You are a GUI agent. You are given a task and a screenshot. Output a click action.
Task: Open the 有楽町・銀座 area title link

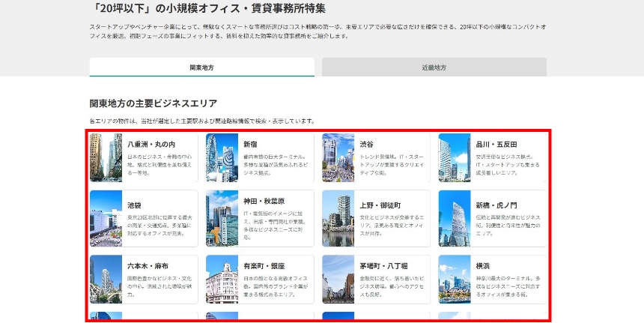(264, 266)
